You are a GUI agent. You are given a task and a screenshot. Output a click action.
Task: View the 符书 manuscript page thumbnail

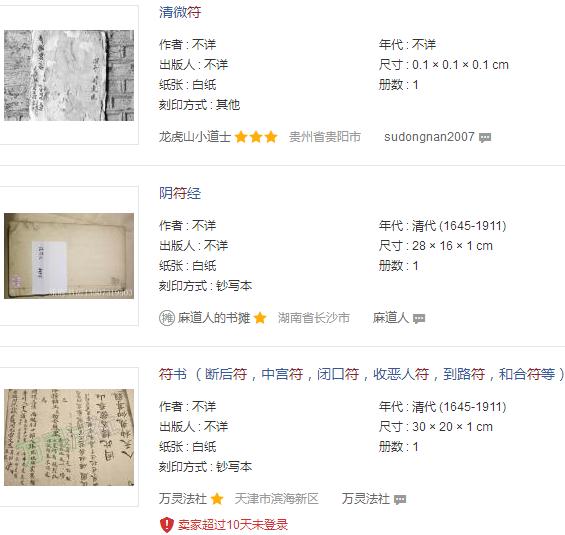[x=69, y=437]
